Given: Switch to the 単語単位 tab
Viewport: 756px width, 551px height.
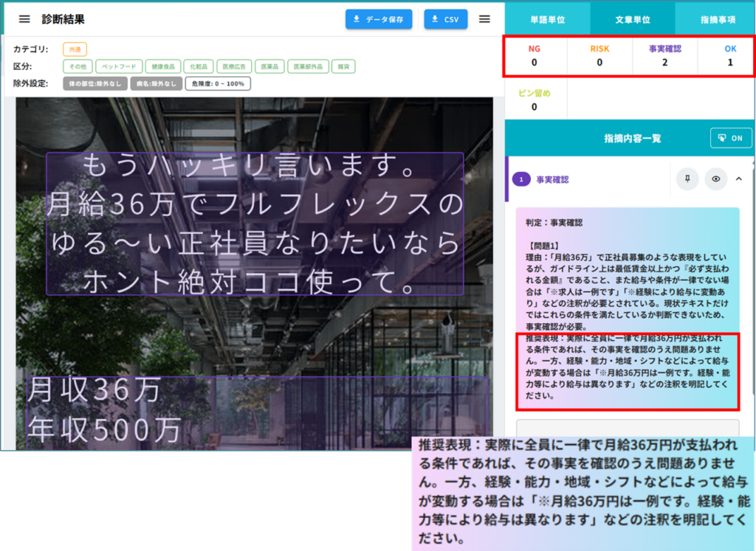Looking at the screenshot, I should [x=548, y=20].
